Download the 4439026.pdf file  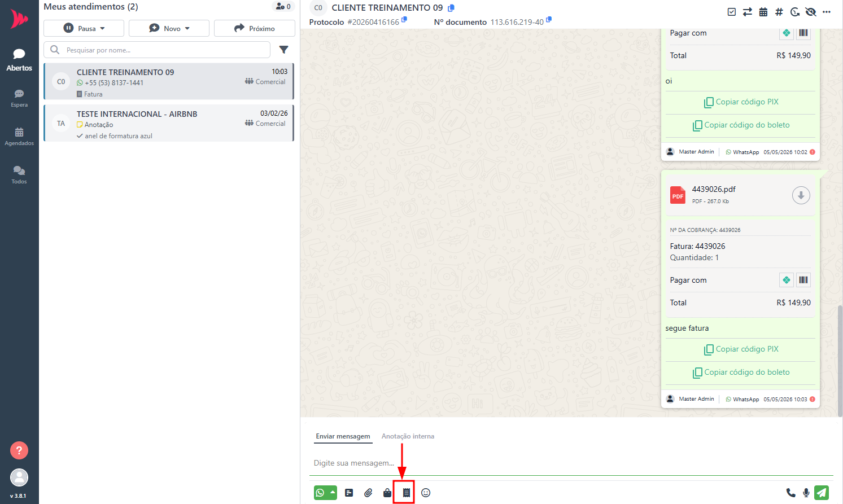(x=801, y=195)
